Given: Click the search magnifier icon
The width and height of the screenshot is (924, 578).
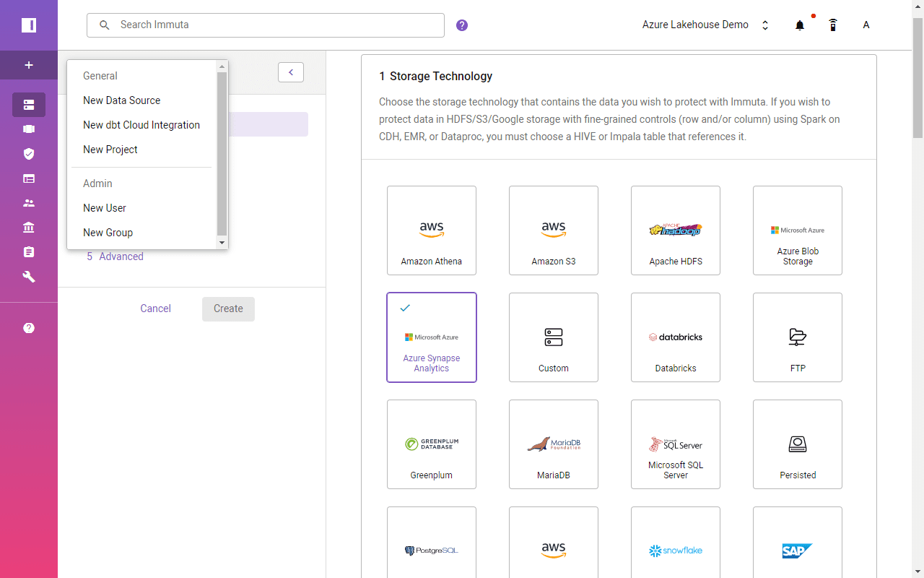Looking at the screenshot, I should tap(105, 25).
